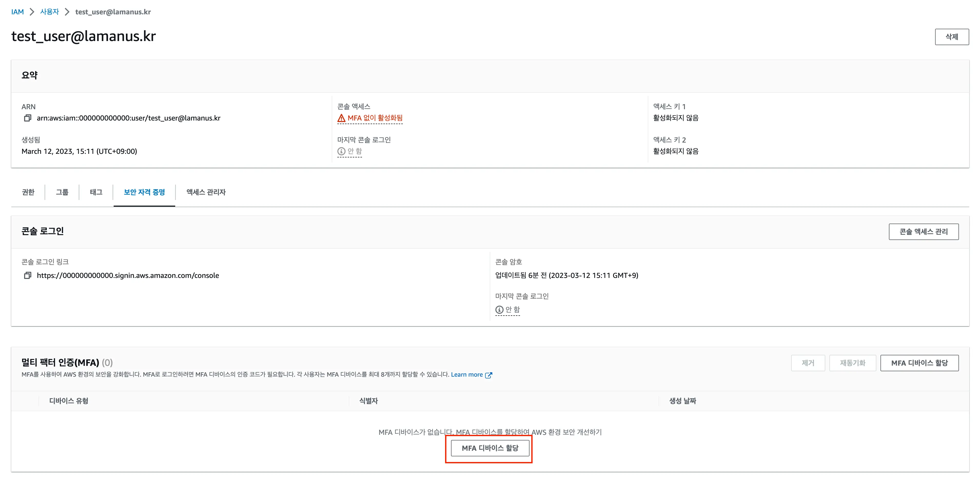Click the 콘솔 액세스 관리 button
Viewport: 980px width, 482px height.
[923, 232]
